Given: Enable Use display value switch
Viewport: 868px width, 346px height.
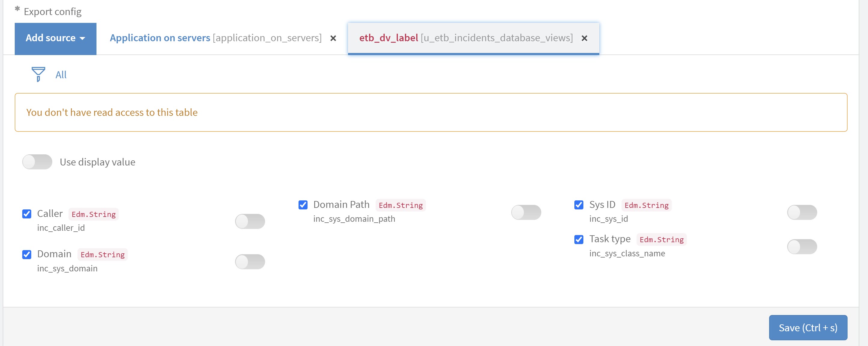Looking at the screenshot, I should 37,162.
